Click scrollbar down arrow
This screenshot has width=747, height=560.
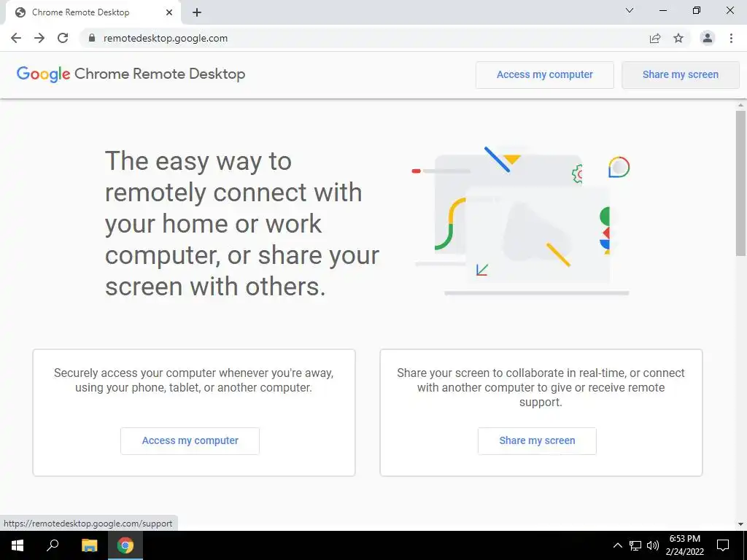click(x=740, y=524)
